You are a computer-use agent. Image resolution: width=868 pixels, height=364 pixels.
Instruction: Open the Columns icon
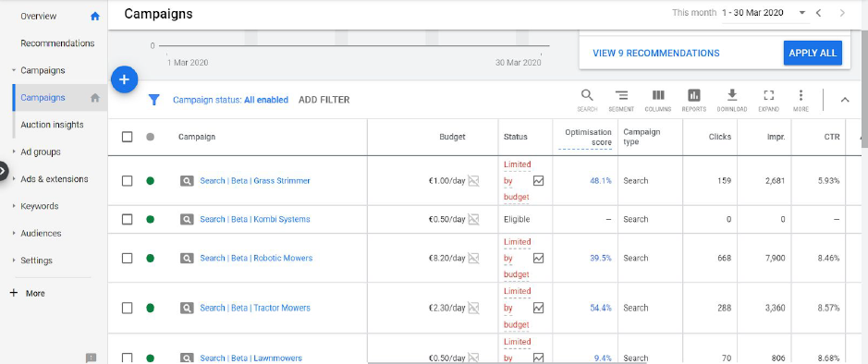tap(657, 101)
